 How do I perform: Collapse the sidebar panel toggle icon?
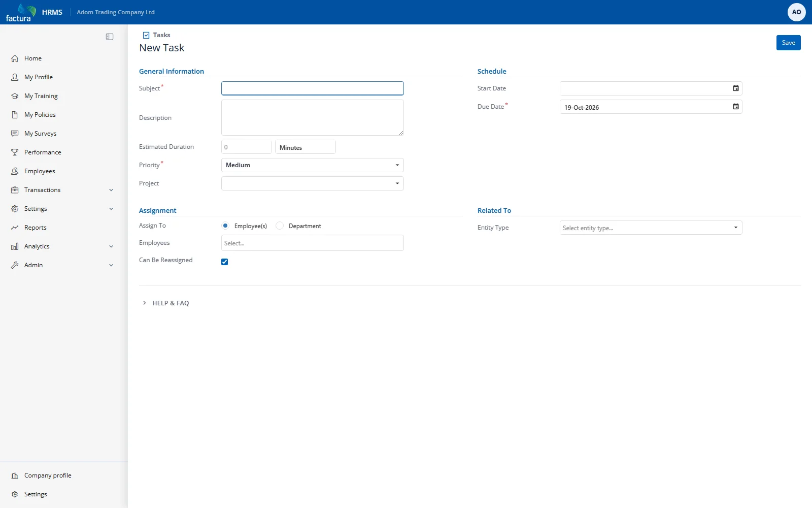tap(110, 37)
